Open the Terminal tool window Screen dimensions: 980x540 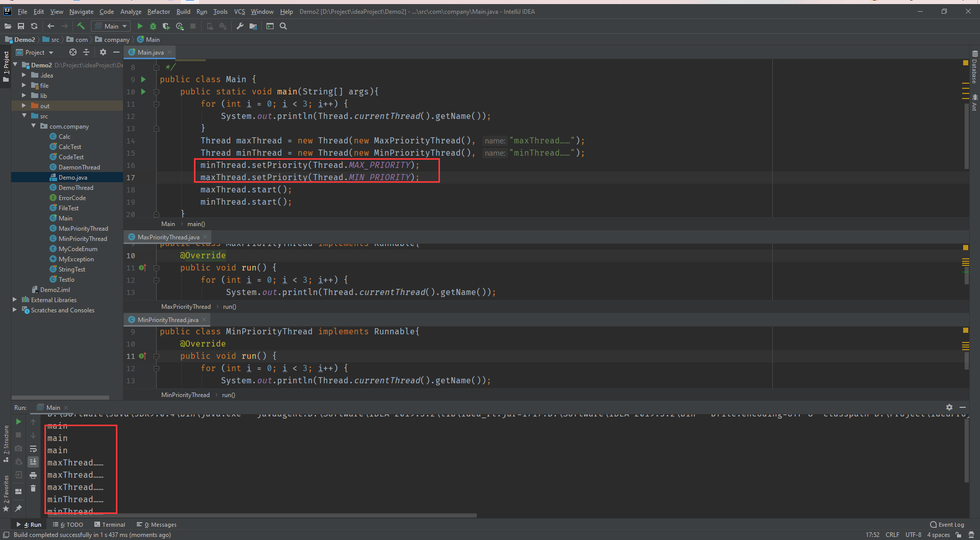tap(110, 524)
